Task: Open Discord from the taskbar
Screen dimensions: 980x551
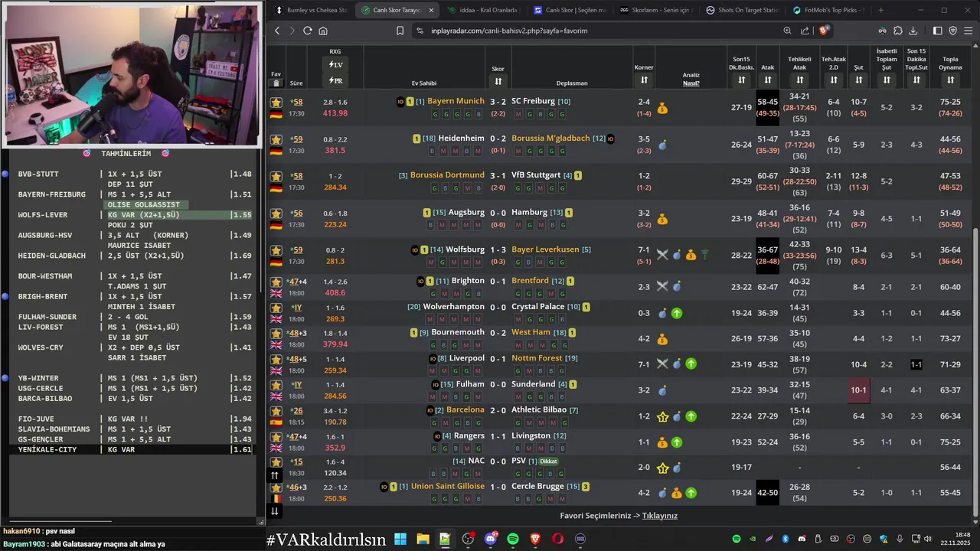Action: click(x=490, y=539)
